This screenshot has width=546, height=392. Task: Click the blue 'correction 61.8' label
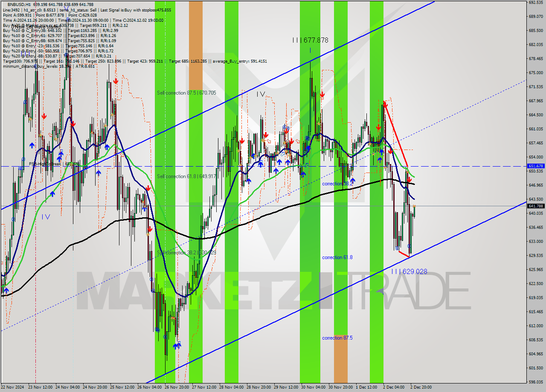coord(337,257)
